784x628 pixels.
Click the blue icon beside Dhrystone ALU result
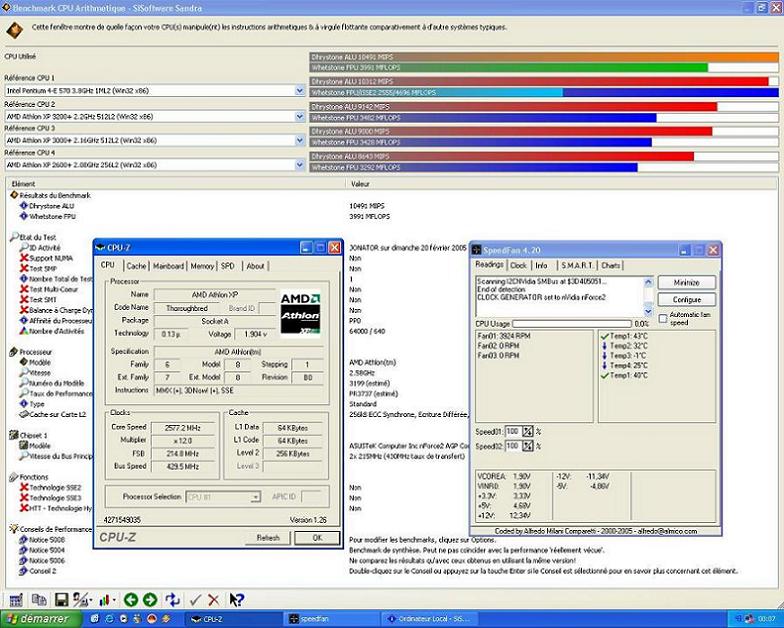24,206
